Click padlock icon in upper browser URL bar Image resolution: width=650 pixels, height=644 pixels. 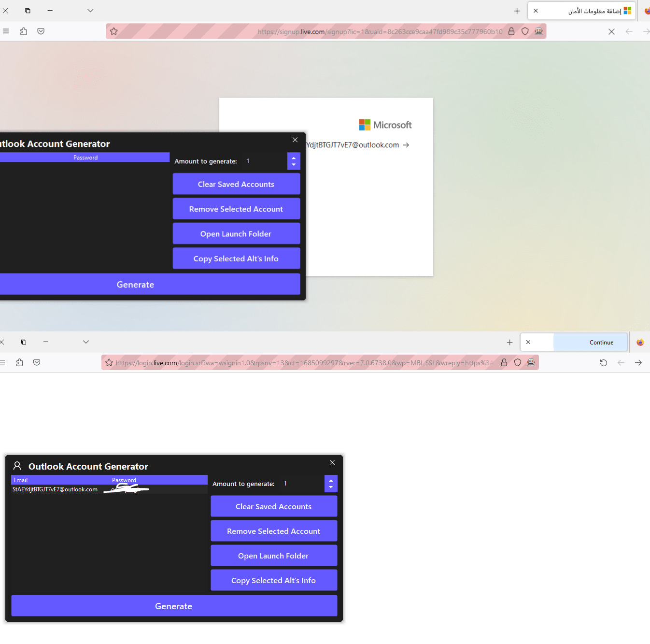[x=511, y=31]
